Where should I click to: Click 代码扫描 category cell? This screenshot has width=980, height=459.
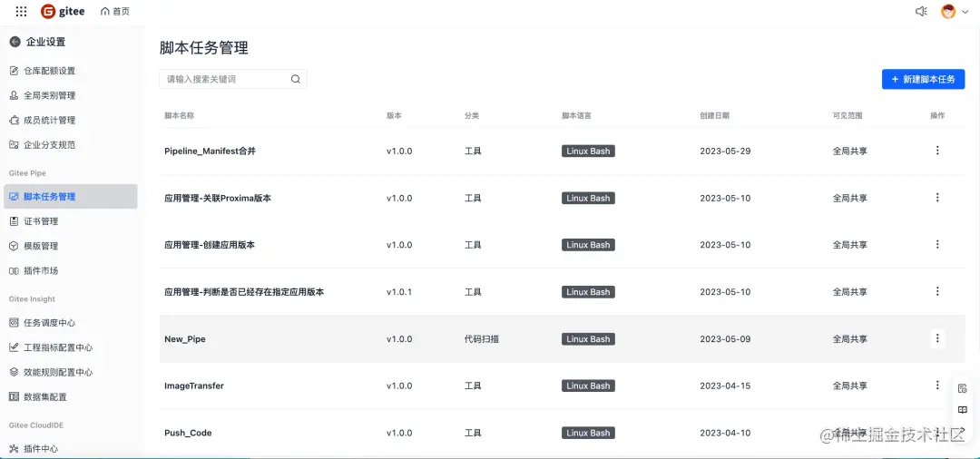pos(481,339)
